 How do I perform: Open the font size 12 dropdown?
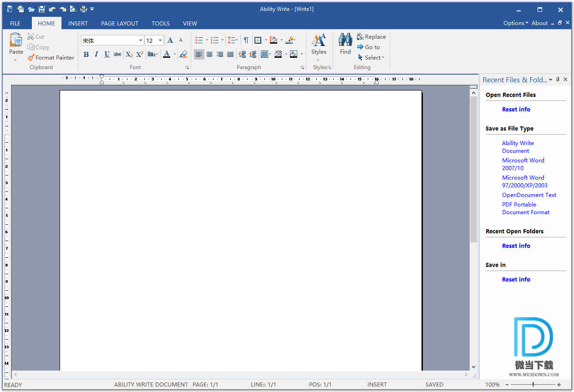pyautogui.click(x=160, y=40)
